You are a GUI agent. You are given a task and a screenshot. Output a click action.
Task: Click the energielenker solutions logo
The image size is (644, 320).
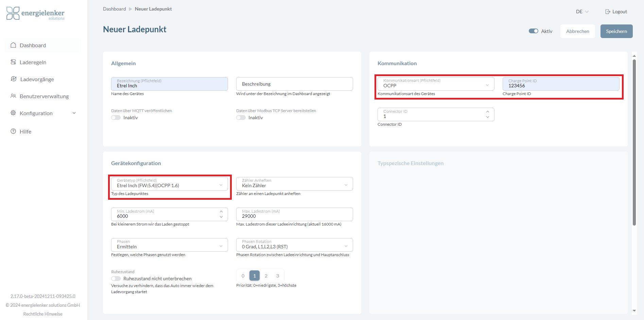coord(35,14)
